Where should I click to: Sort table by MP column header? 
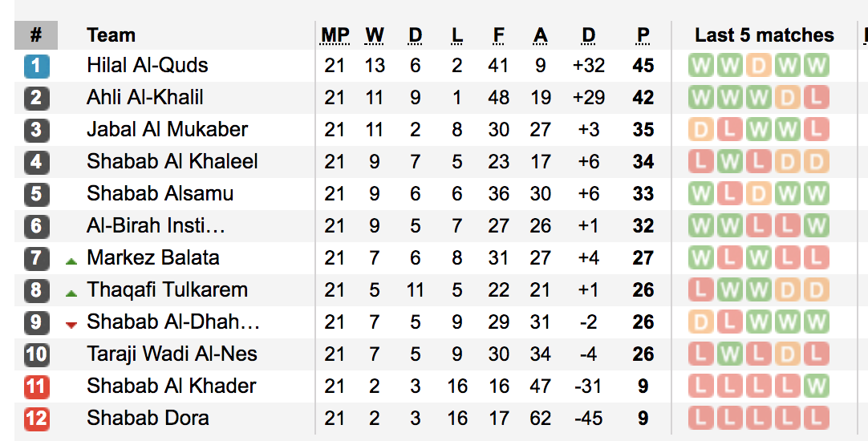click(x=335, y=35)
